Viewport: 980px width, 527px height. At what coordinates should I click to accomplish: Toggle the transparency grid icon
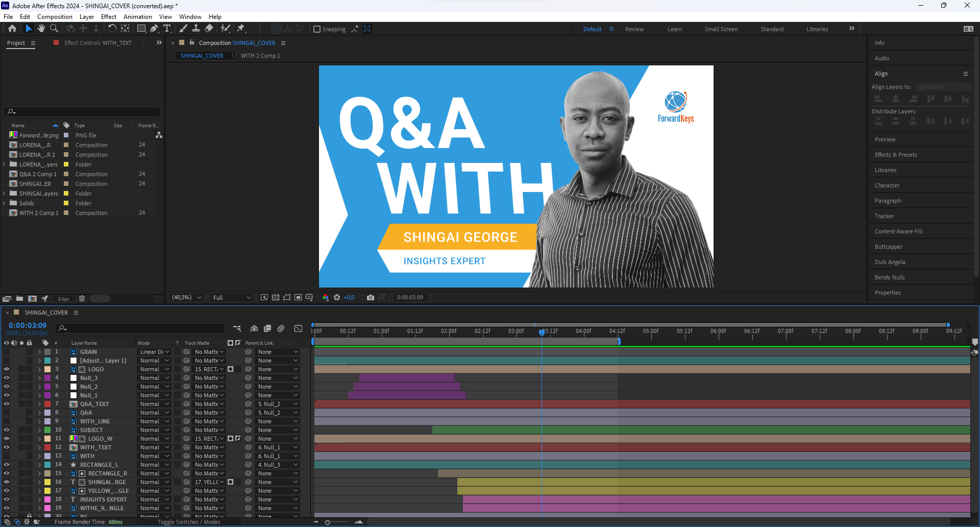click(276, 297)
